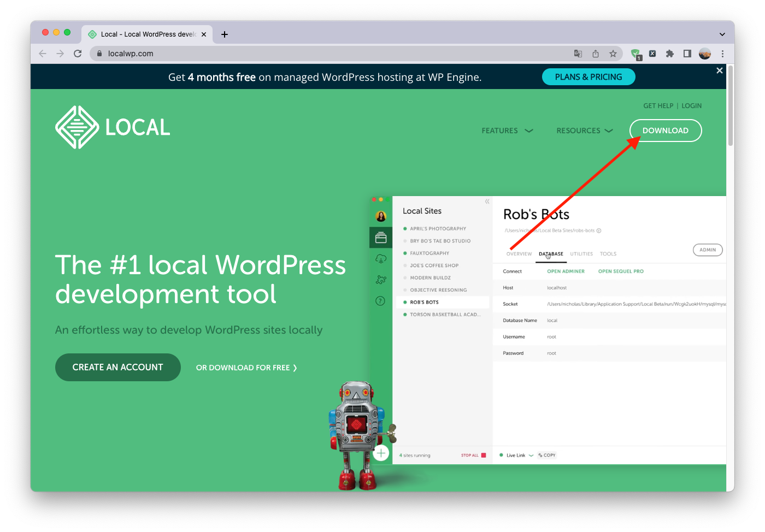The width and height of the screenshot is (765, 532).
Task: Click the '4 sites running' status text
Action: (415, 455)
